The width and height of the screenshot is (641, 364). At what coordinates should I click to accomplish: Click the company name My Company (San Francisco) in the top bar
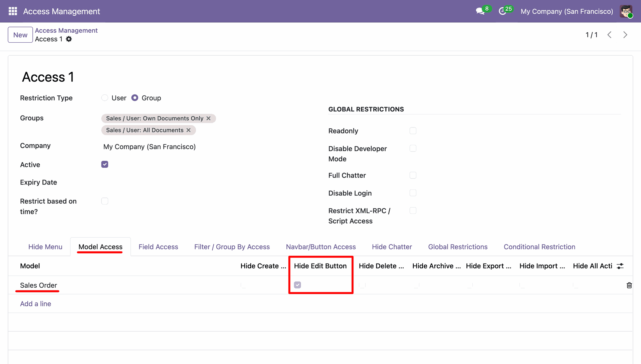(567, 11)
